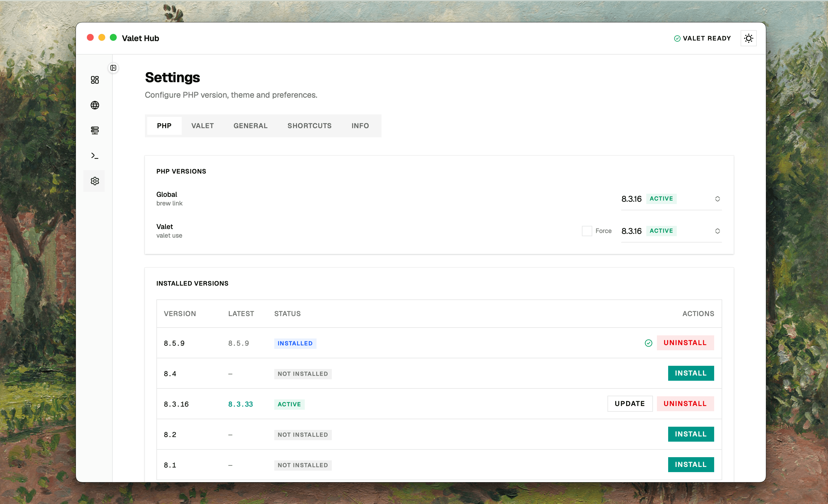The width and height of the screenshot is (828, 504).
Task: Switch to the VALET tab
Action: tap(203, 126)
